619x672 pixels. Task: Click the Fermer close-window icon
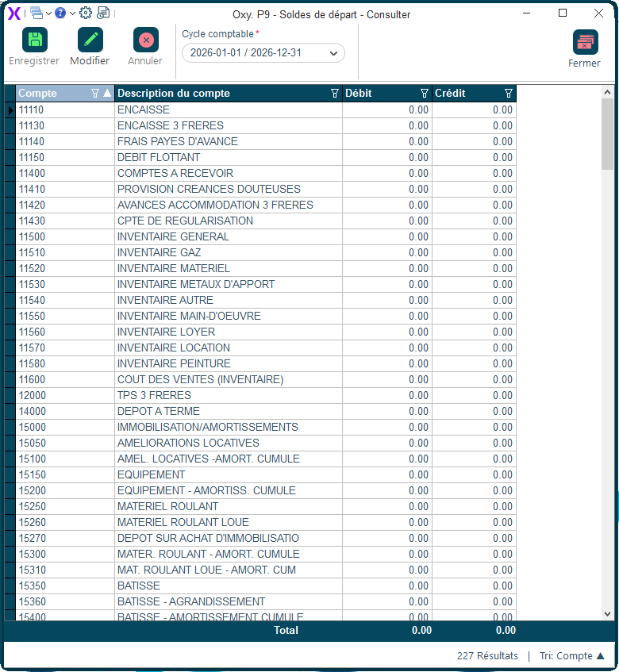click(x=585, y=42)
